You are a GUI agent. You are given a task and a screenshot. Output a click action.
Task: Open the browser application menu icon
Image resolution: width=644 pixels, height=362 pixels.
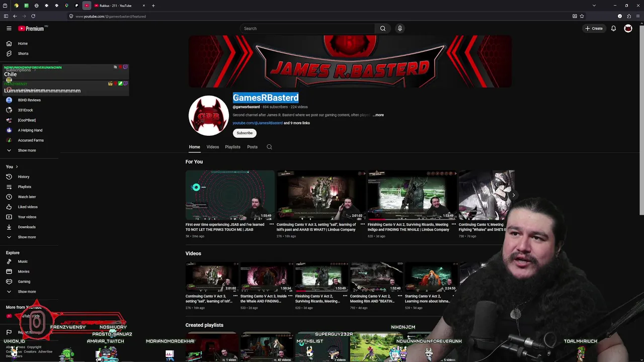pyautogui.click(x=638, y=16)
